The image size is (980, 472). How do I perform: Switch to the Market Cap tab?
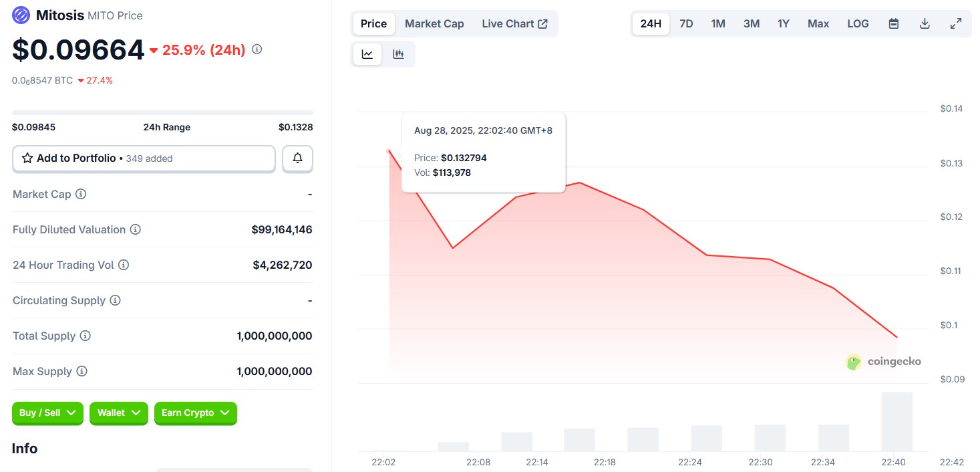pos(434,23)
